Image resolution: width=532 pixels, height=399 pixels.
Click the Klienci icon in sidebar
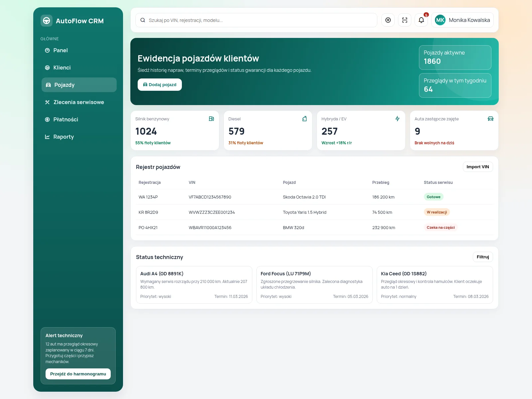click(x=47, y=67)
